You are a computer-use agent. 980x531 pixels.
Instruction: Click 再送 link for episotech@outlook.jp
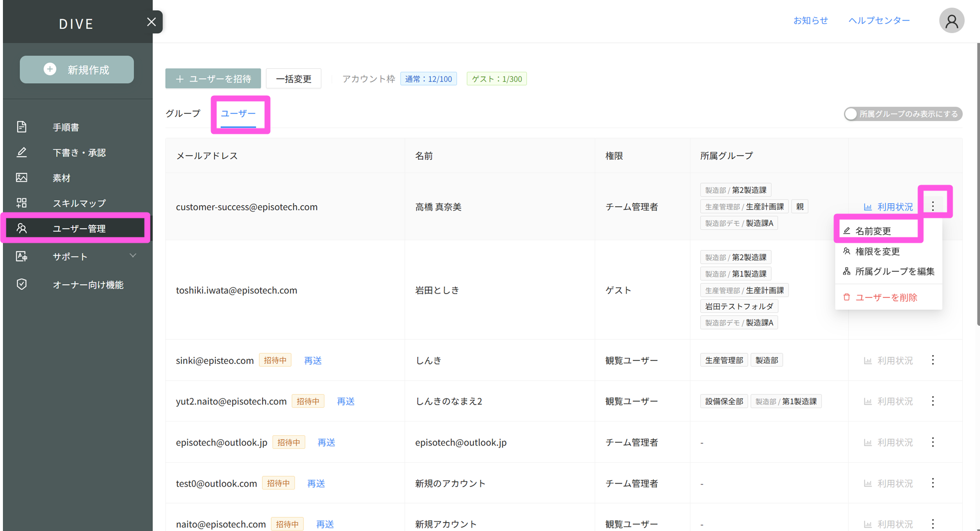(326, 442)
